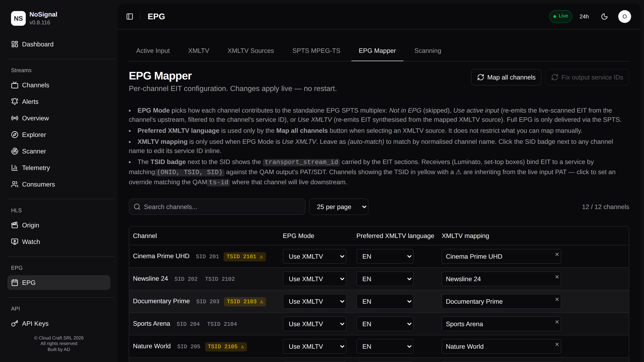Viewport: 644px width, 362px height.
Task: Open Telemetry section
Action: click(59, 168)
